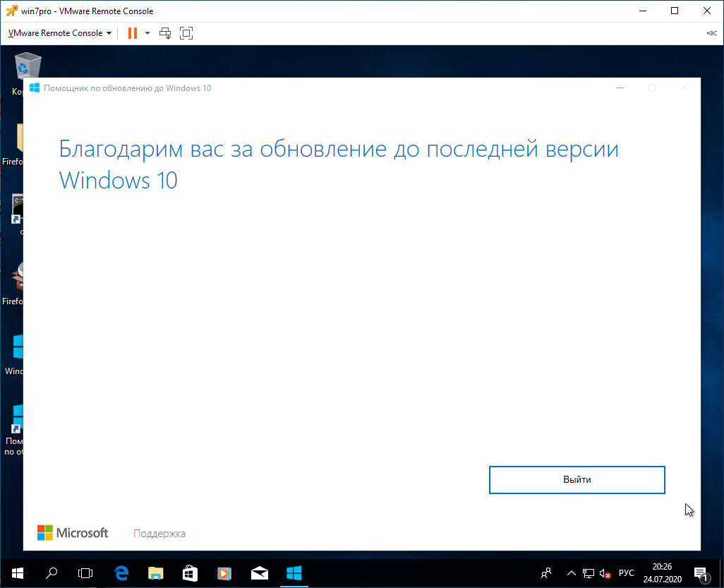Screen dimensions: 724x588
Task: Send Ctrl+Alt+Del to the virtual machine
Action: click(x=165, y=32)
